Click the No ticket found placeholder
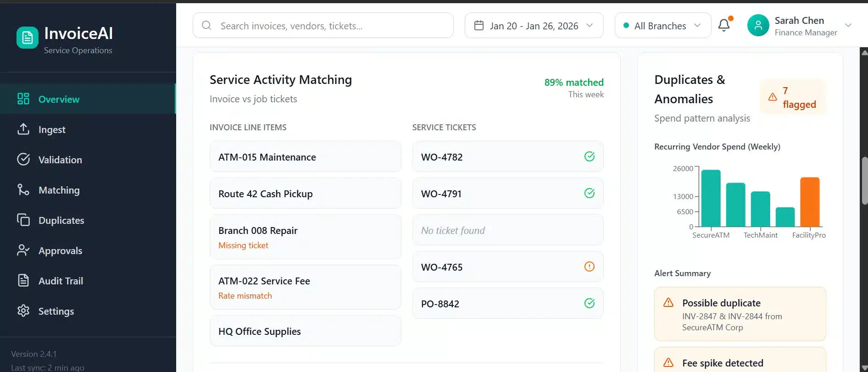Image resolution: width=868 pixels, height=372 pixels. pyautogui.click(x=508, y=230)
